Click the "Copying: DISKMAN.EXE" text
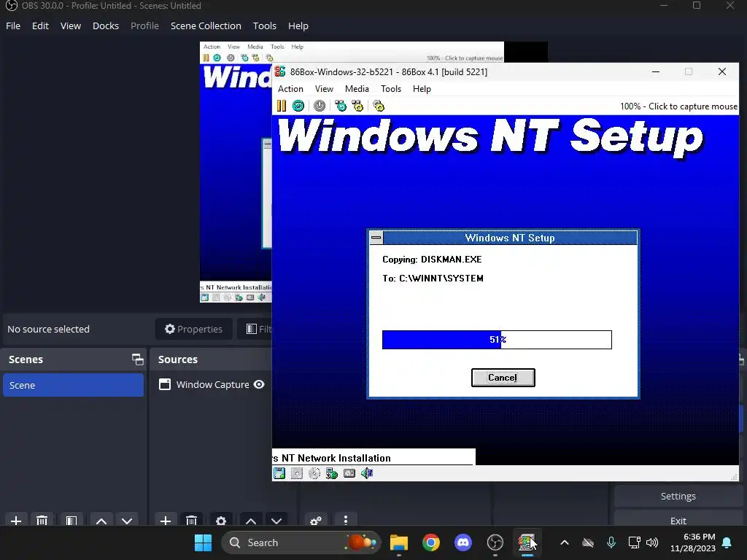 click(432, 260)
